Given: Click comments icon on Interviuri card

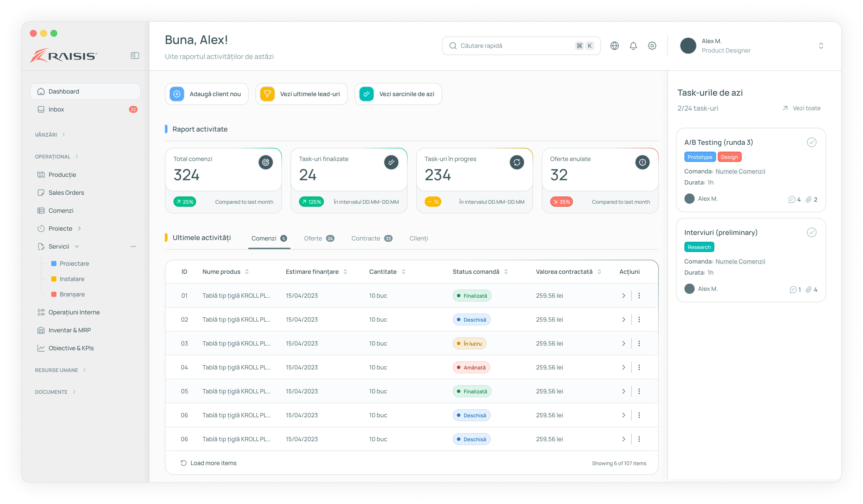Looking at the screenshot, I should click(x=793, y=290).
